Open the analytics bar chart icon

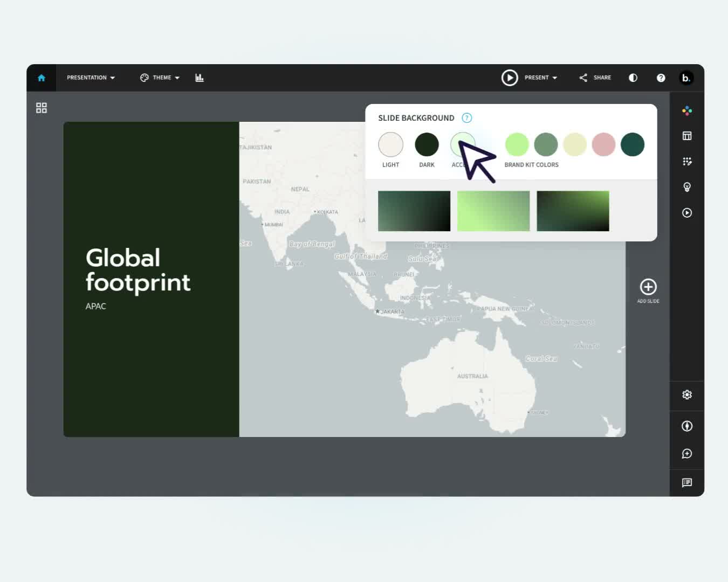point(200,78)
